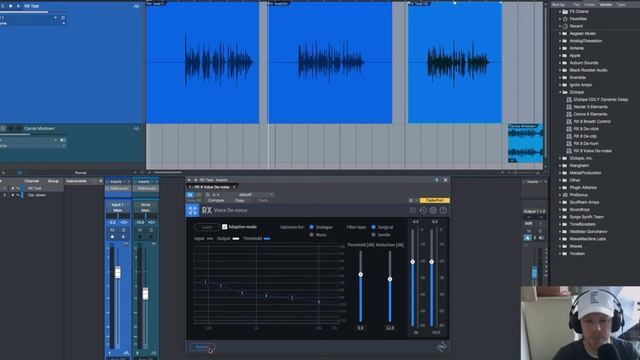Adjust the Reduction dB slider
Image resolution: width=640 pixels, height=360 pixels.
click(390, 279)
